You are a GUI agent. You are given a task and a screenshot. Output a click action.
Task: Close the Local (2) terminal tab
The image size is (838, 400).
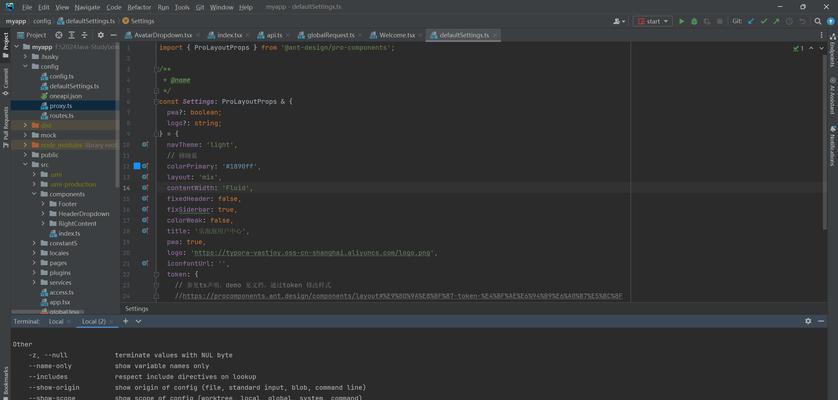111,321
